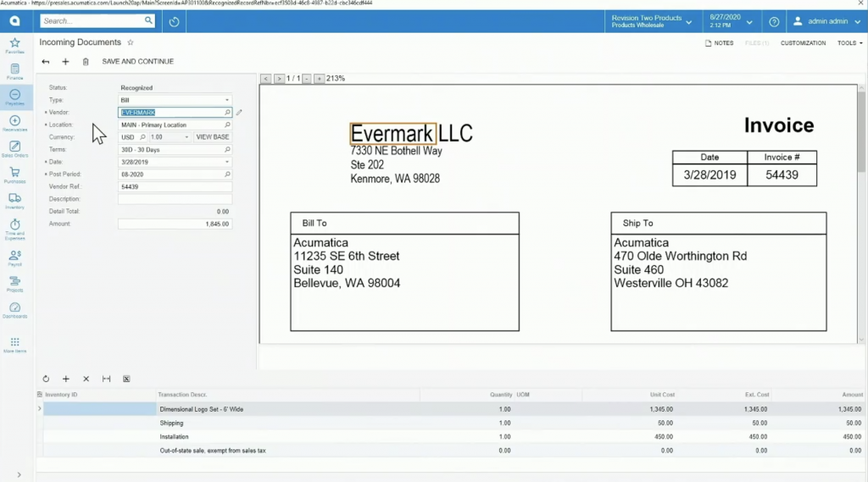Open the Files (1) link
The width and height of the screenshot is (868, 482).
[757, 43]
